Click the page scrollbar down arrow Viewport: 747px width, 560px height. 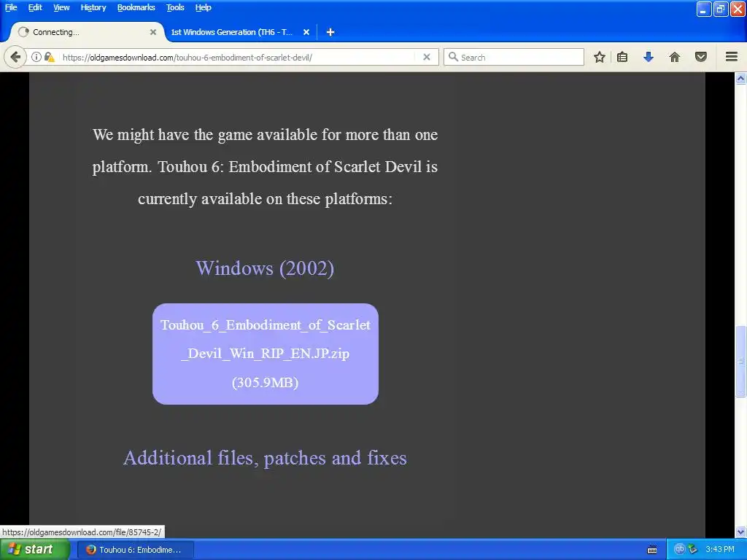click(740, 532)
